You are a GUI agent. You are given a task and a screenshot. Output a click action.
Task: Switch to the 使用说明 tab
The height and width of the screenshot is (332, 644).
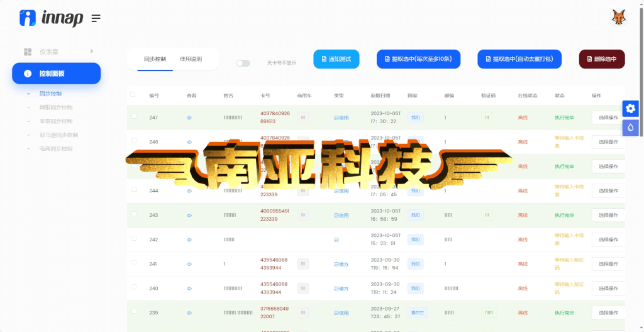point(191,59)
